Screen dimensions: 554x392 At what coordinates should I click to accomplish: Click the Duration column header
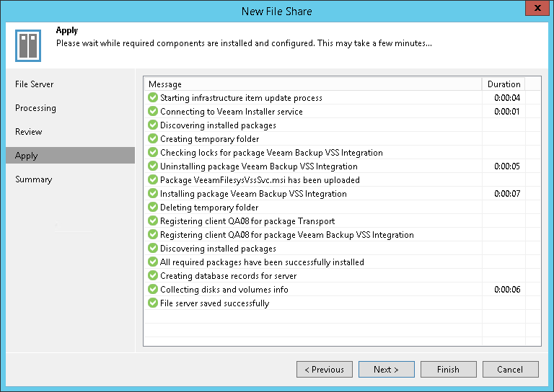pyautogui.click(x=504, y=84)
